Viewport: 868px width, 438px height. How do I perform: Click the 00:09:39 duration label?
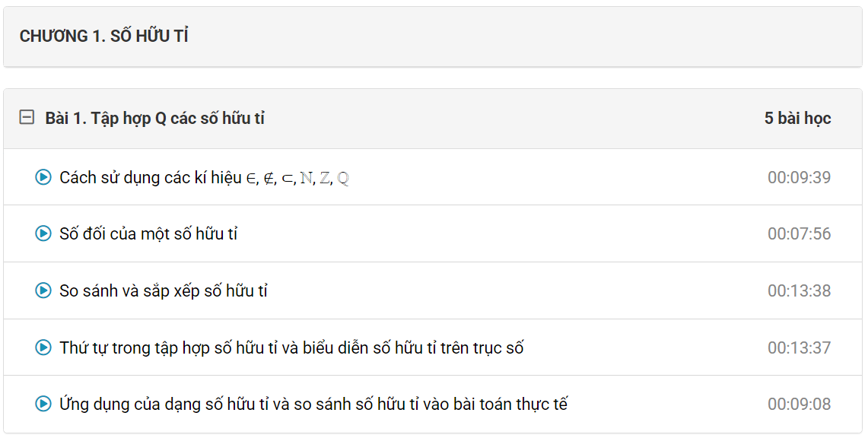(x=799, y=177)
